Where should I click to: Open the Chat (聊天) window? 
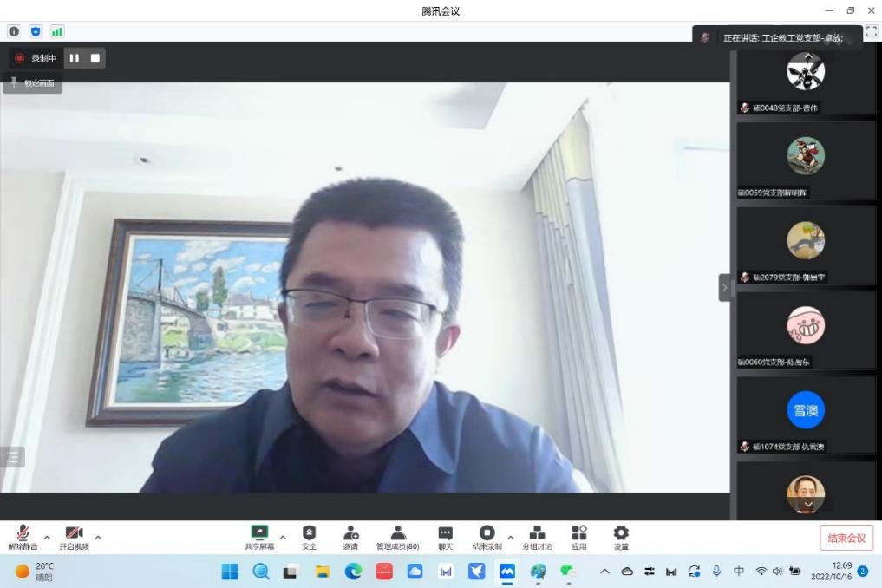[445, 537]
